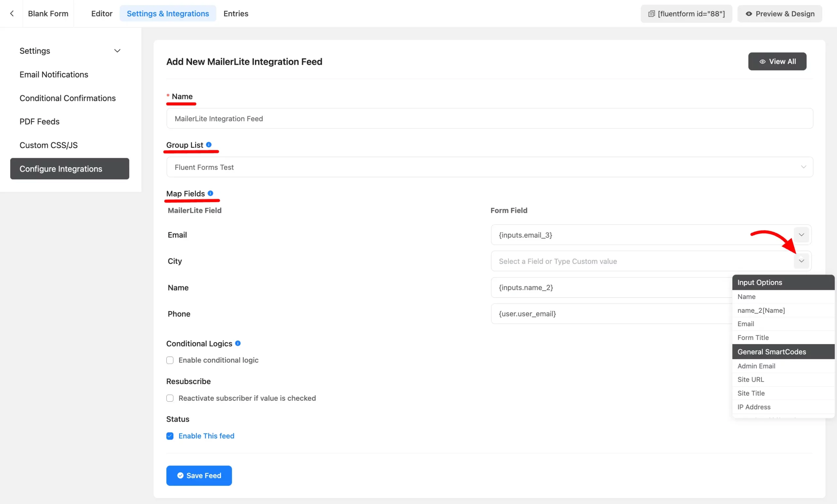Expand the Settings sidebar section
The width and height of the screenshot is (837, 504).
(x=117, y=51)
